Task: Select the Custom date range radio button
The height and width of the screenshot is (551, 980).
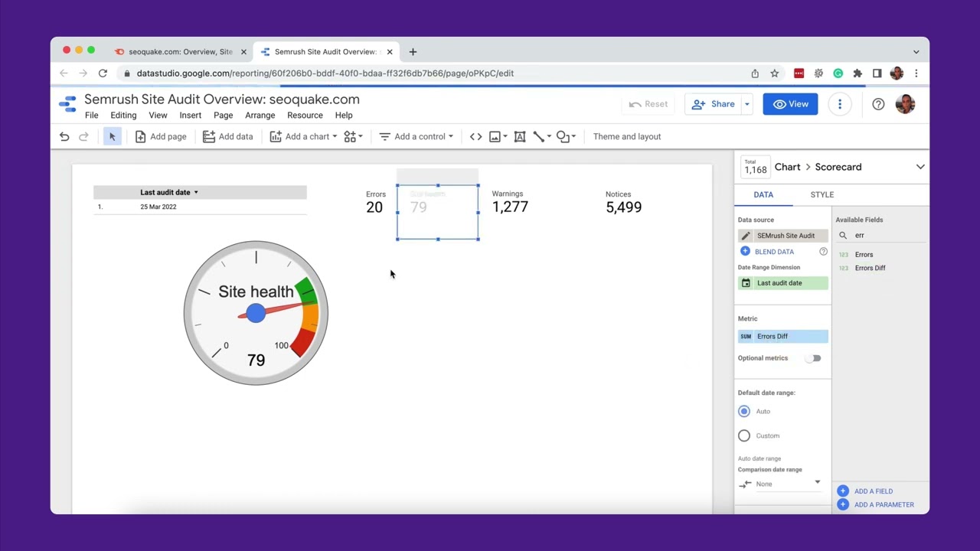Action: coord(743,435)
